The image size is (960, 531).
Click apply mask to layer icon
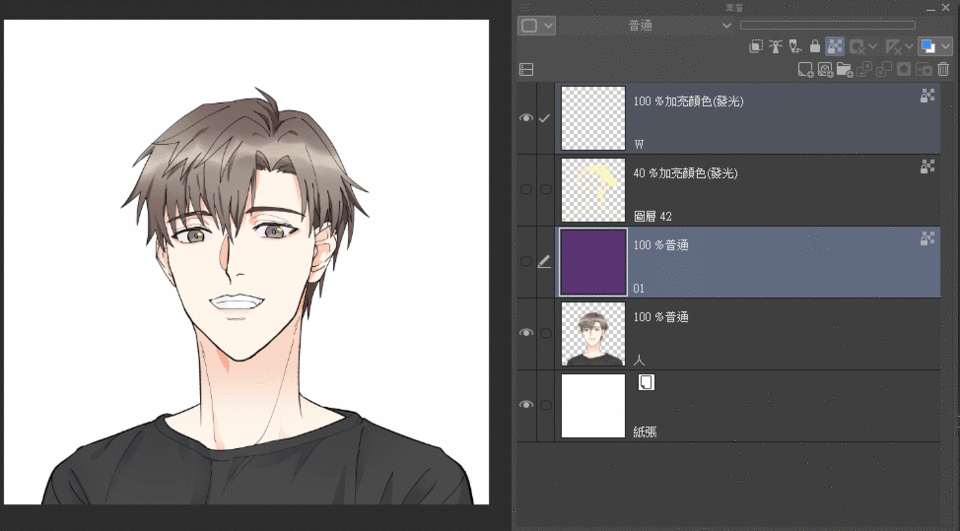tap(923, 70)
